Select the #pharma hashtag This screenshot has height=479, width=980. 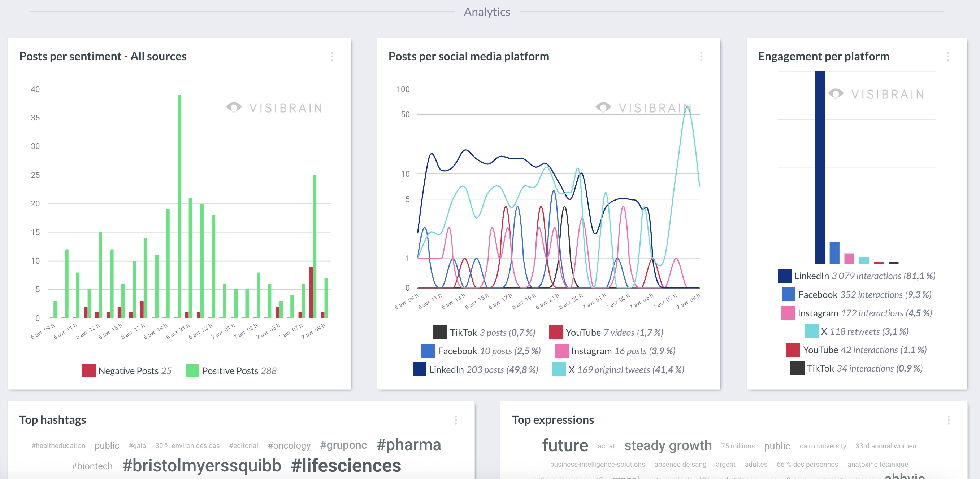tap(409, 445)
